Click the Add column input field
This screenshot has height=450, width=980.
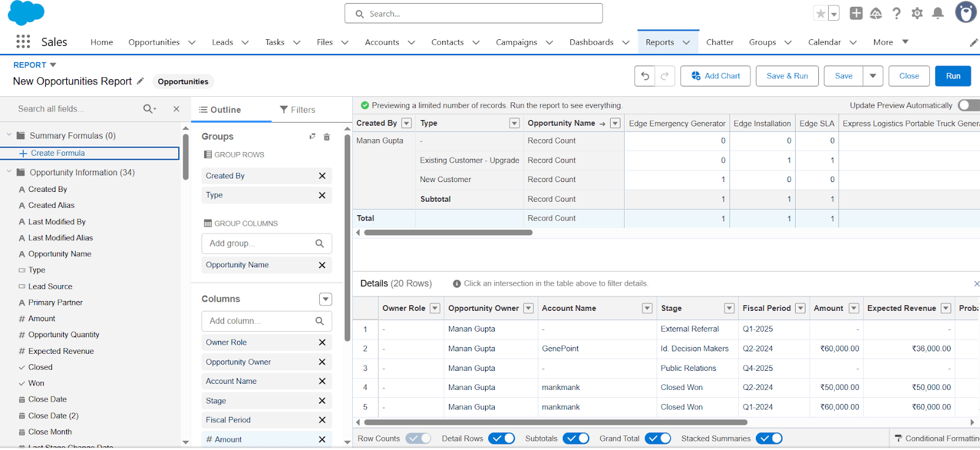point(266,321)
